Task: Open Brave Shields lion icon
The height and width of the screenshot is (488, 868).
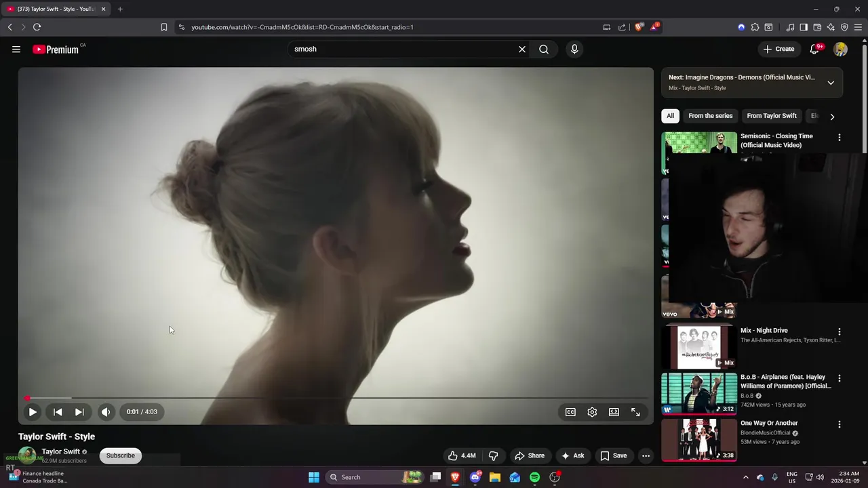Action: tap(638, 27)
